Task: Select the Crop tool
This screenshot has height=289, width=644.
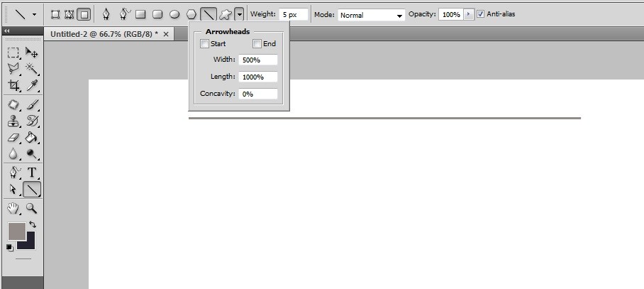Action: [x=13, y=85]
